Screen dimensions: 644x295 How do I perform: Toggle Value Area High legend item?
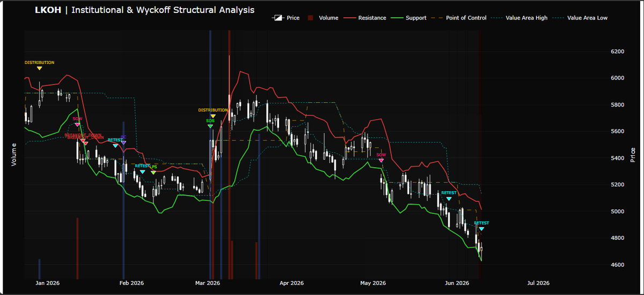519,18
